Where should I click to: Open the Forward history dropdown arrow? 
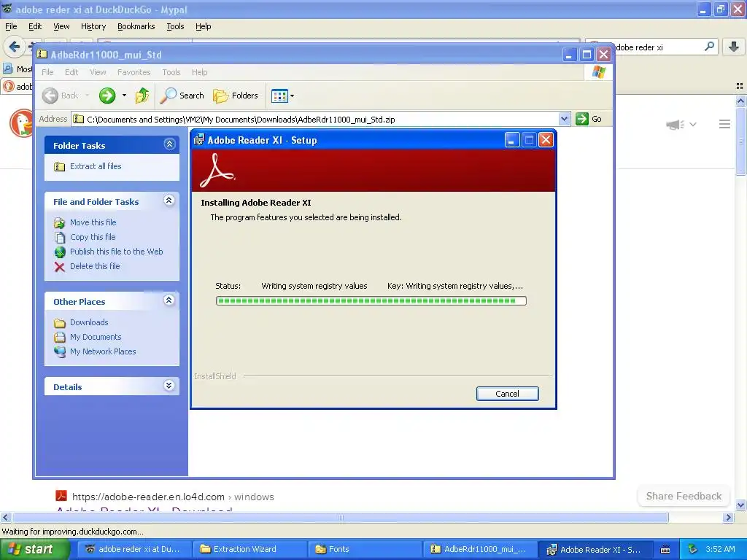tap(124, 96)
